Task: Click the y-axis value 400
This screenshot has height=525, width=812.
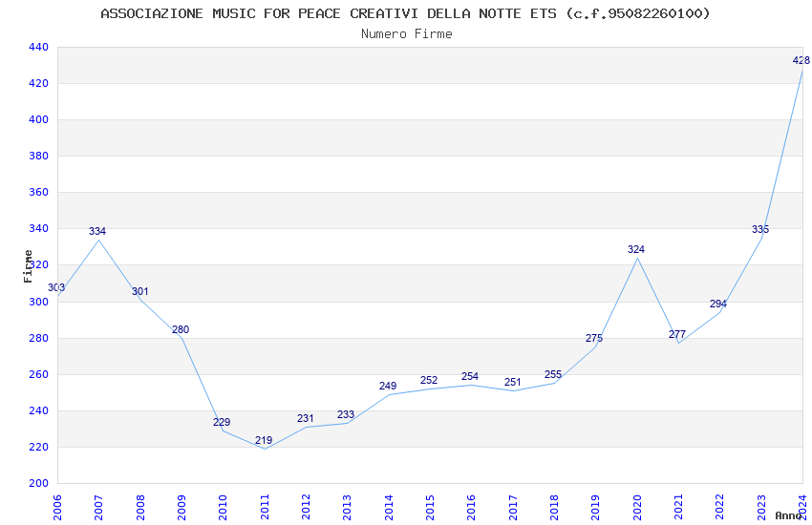Action: 39,119
